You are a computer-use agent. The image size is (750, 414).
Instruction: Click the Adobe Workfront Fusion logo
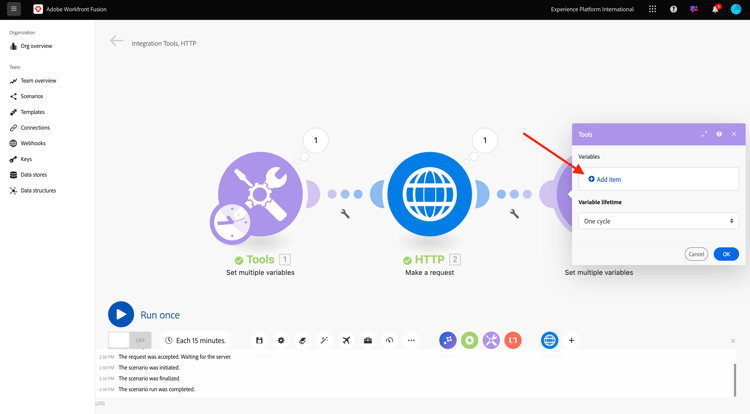pyautogui.click(x=38, y=9)
